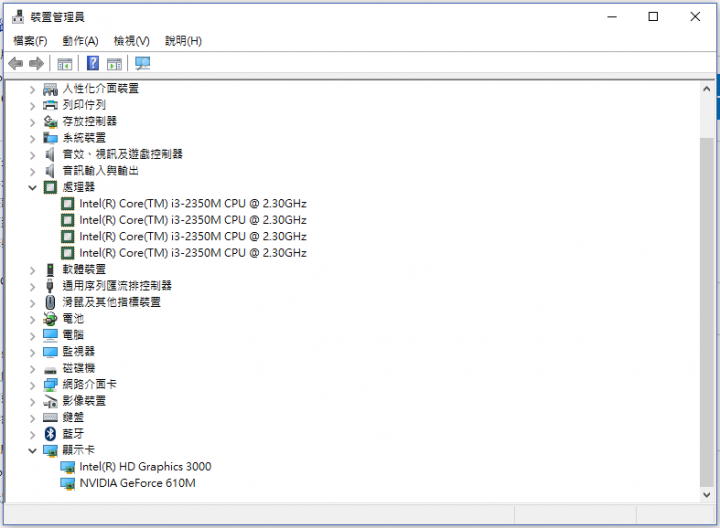Screen dimensions: 720x528
Task: Select the 通用序列匯流排控制器 label
Action: (117, 286)
